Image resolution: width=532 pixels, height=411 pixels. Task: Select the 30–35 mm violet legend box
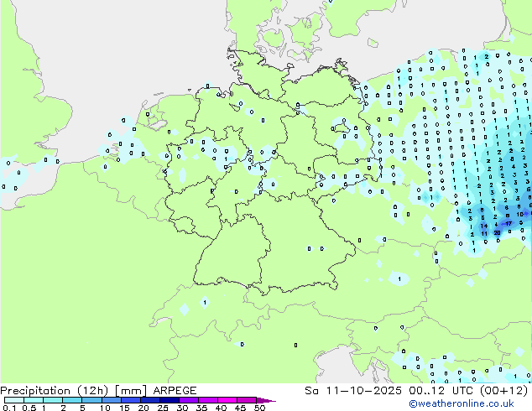pos(189,400)
